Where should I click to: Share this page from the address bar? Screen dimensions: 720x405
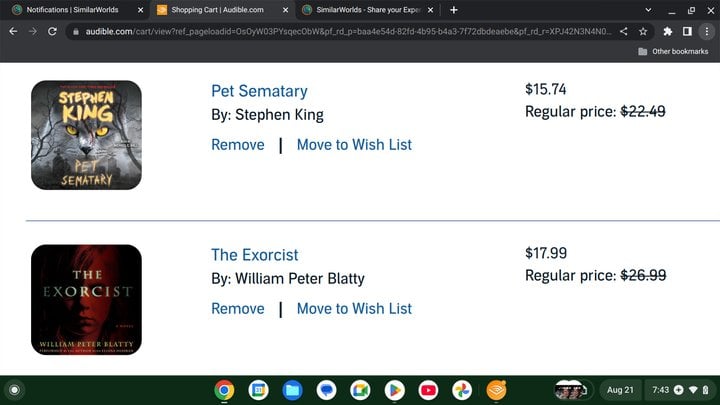623,31
